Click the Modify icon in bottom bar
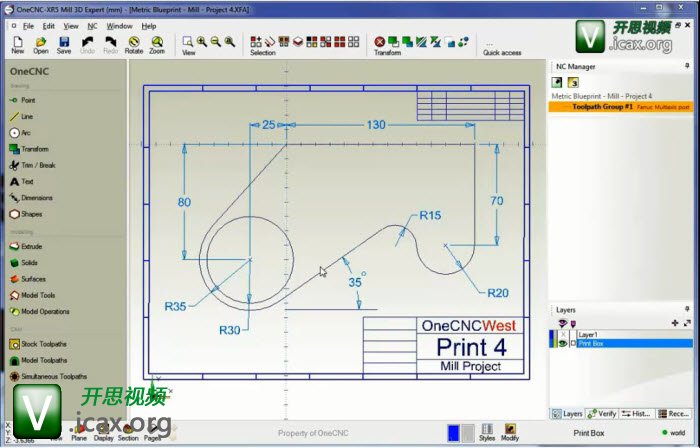Viewport: 700px width, 448px height. click(x=510, y=432)
